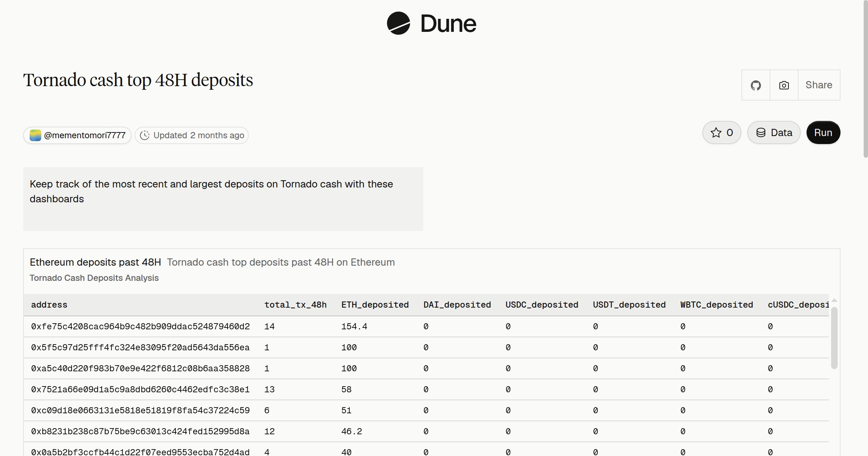The width and height of the screenshot is (868, 456).
Task: Sort by ETH_deposited column header
Action: pyautogui.click(x=375, y=305)
